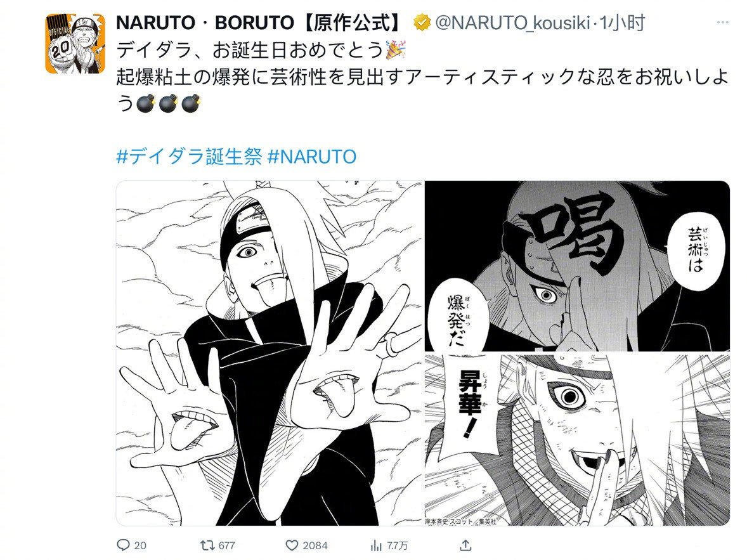Viewport: 747px width, 560px height.
Task: View analytics via the bar chart icon
Action: [x=377, y=545]
